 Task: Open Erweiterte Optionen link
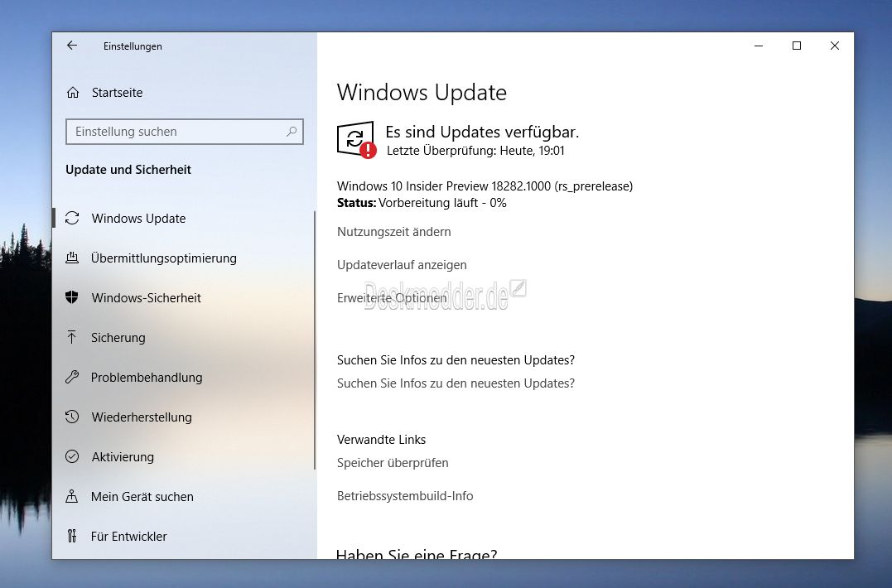(x=392, y=298)
